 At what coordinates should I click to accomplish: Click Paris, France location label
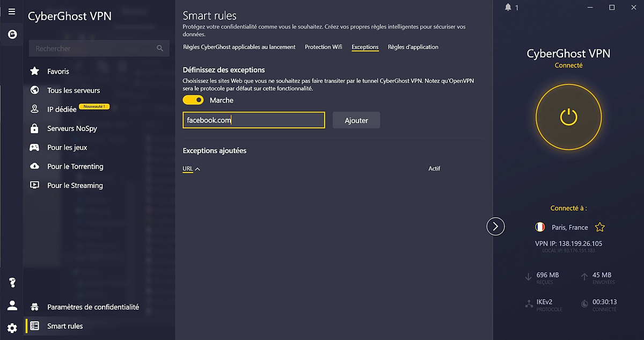(x=570, y=227)
